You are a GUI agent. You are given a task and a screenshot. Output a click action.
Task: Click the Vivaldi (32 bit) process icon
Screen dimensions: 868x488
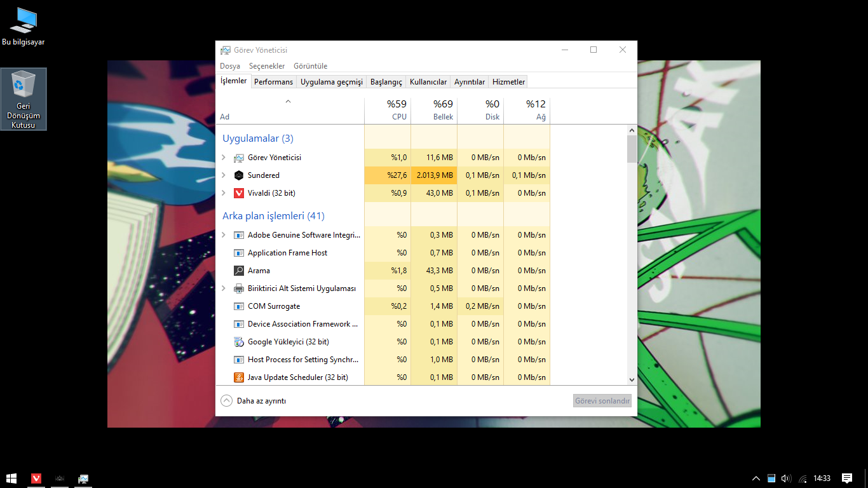(x=239, y=193)
